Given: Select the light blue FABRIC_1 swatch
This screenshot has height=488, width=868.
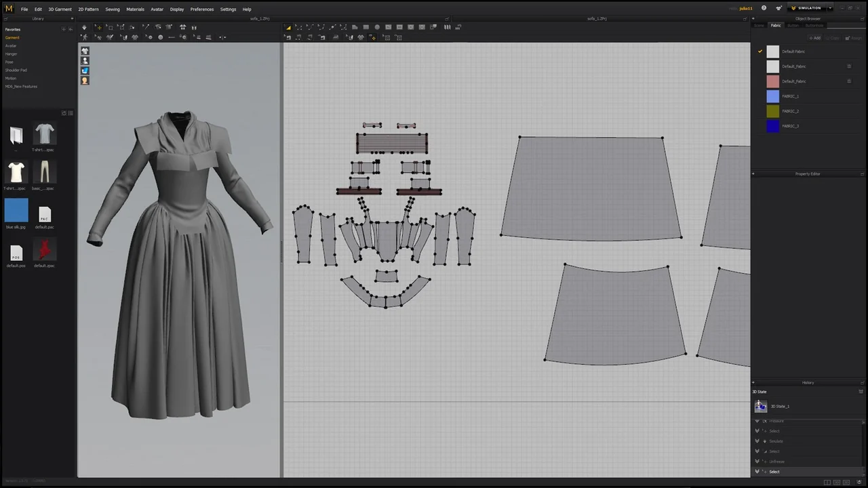Looking at the screenshot, I should 772,96.
